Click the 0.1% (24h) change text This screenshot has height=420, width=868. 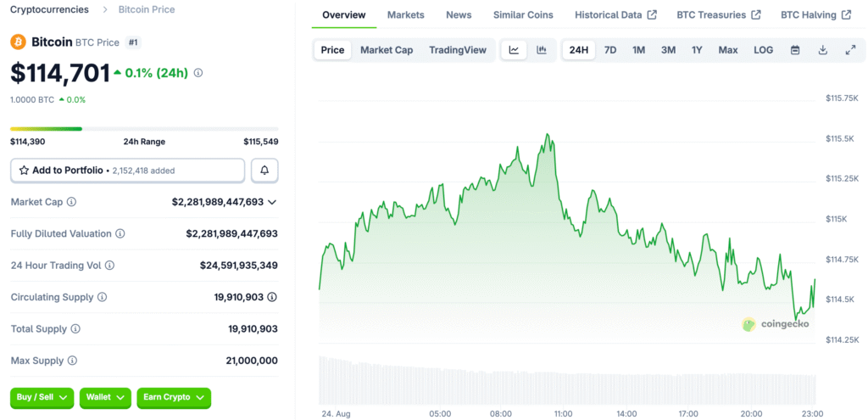point(156,73)
